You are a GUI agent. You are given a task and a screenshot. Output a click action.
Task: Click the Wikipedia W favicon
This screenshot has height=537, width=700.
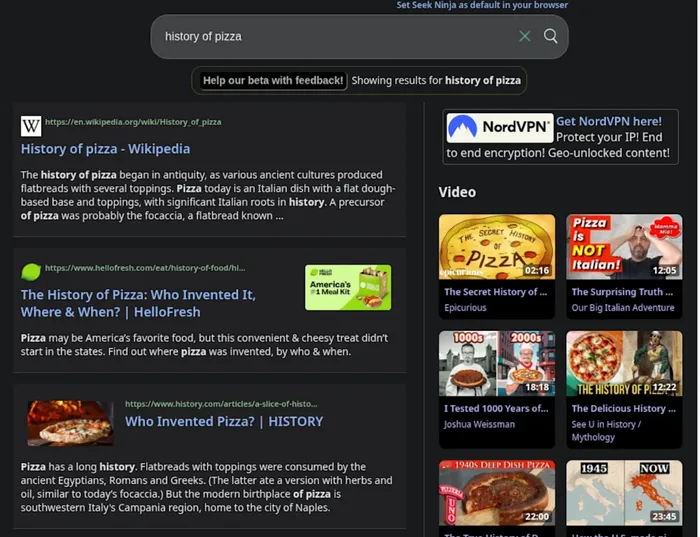(31, 126)
